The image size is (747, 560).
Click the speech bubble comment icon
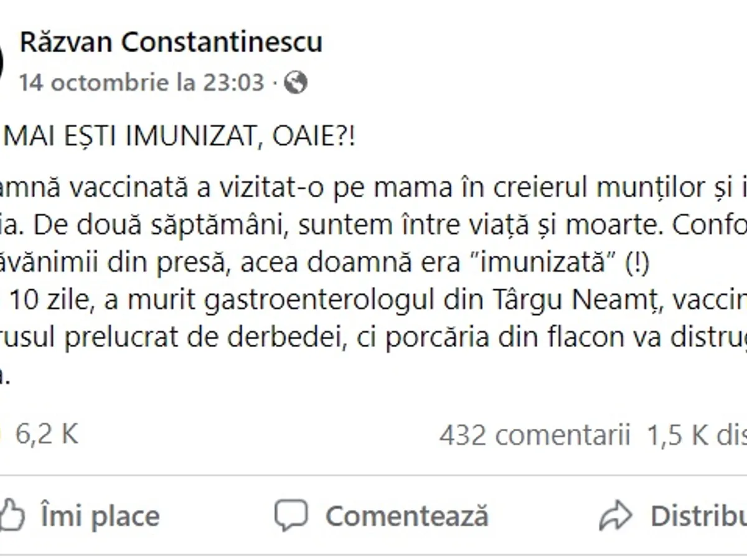291,516
